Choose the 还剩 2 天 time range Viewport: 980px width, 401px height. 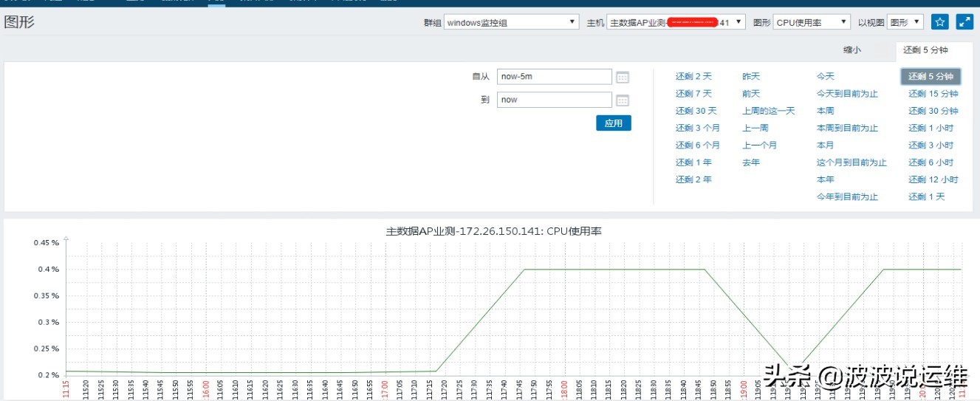[x=693, y=76]
